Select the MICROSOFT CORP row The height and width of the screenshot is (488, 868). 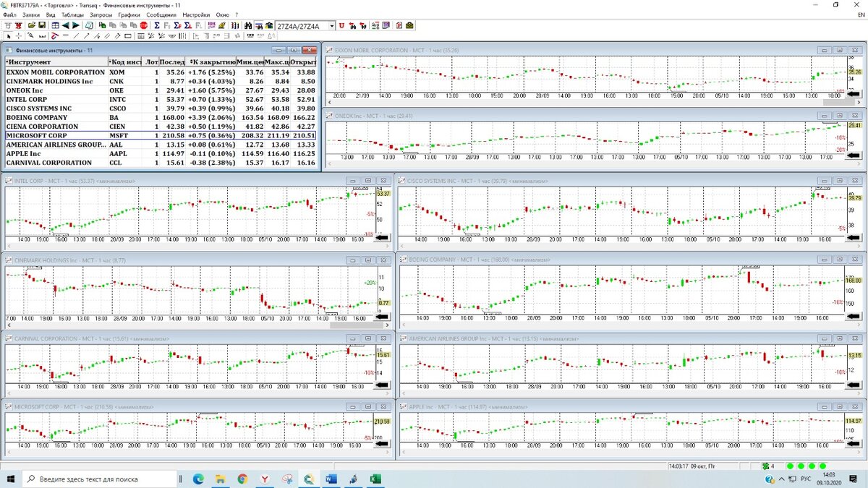(x=161, y=135)
